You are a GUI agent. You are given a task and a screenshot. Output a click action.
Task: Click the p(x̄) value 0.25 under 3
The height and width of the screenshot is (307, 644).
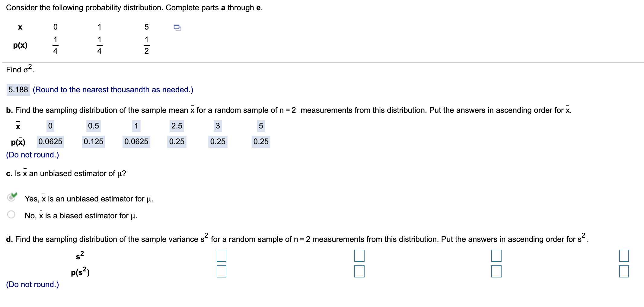pyautogui.click(x=218, y=141)
